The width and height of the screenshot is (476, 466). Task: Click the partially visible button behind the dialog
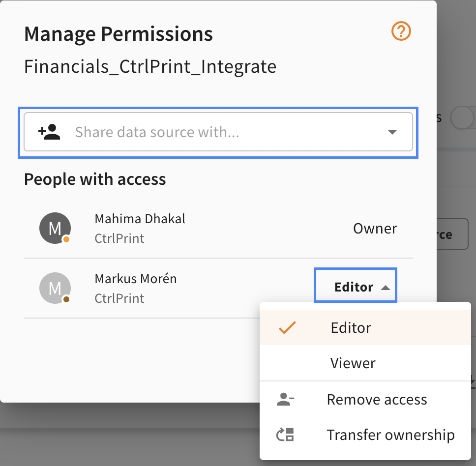tap(452, 234)
